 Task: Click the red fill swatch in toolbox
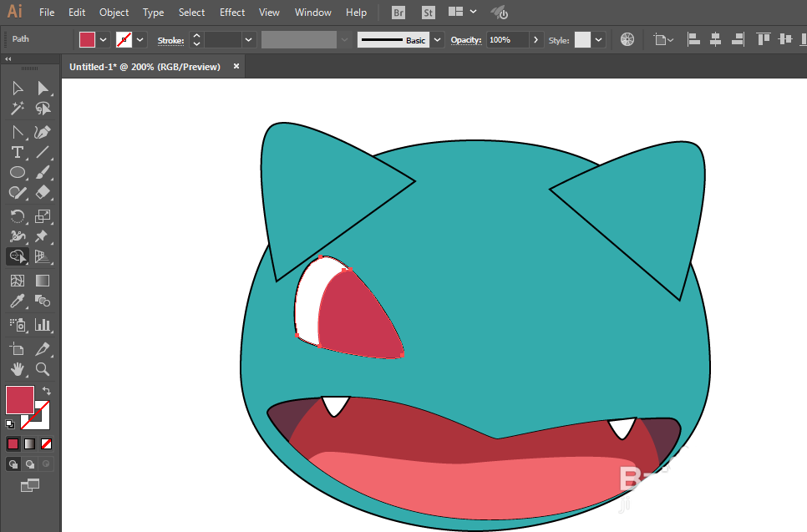(19, 399)
